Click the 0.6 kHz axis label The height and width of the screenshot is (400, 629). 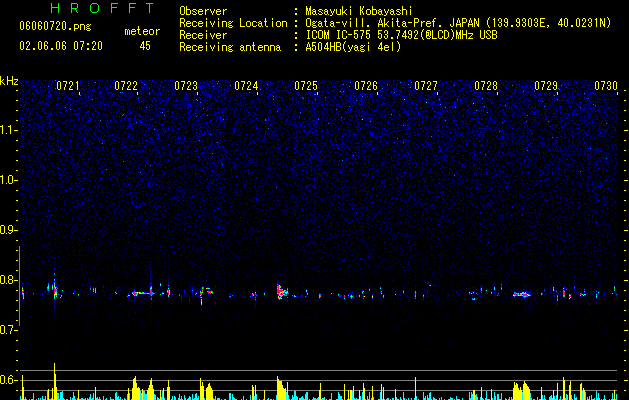(9, 380)
